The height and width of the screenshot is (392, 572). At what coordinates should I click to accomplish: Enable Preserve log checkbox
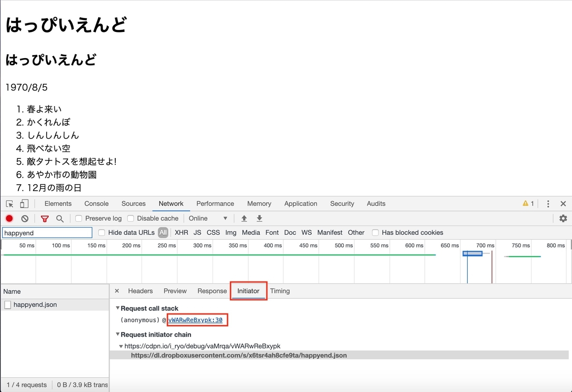click(79, 219)
